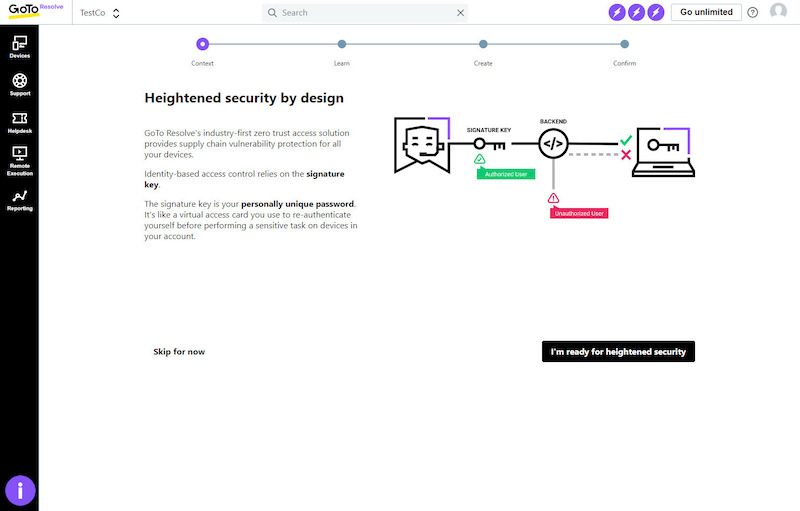800x511 pixels.
Task: Open Reporting from the sidebar
Action: pyautogui.click(x=19, y=200)
